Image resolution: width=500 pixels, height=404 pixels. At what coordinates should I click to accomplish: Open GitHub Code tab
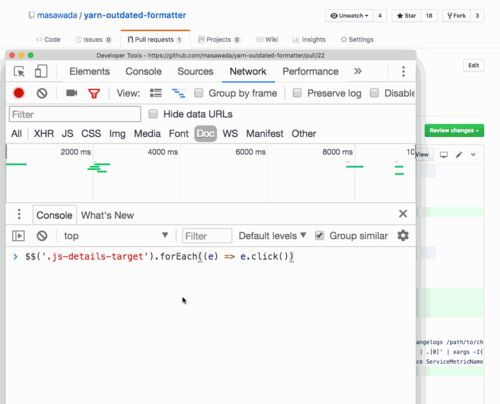pos(49,39)
